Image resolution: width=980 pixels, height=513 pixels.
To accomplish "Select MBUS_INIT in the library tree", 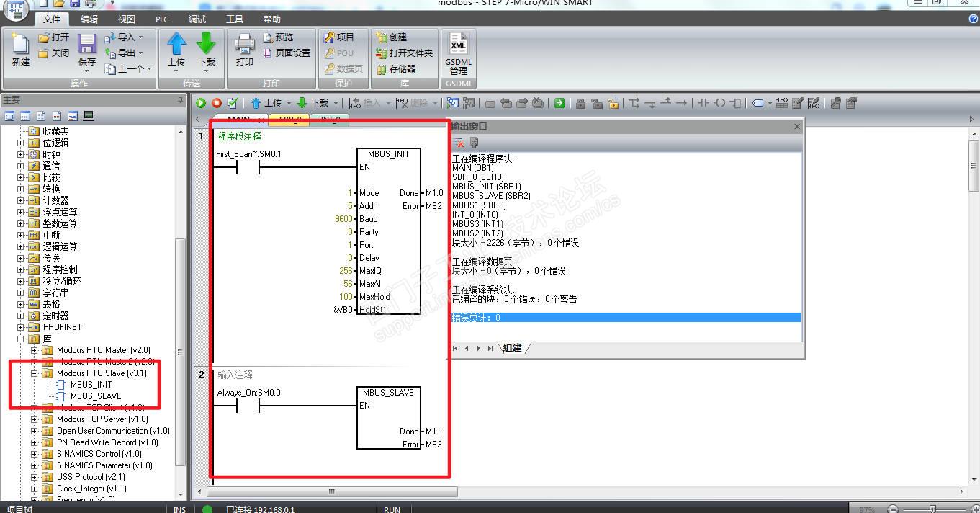I will [91, 385].
